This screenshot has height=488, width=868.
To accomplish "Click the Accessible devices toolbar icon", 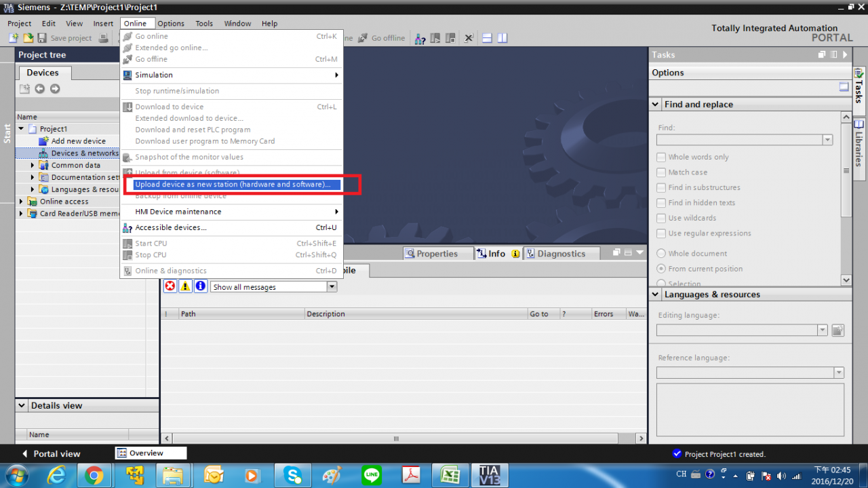I will (x=420, y=38).
